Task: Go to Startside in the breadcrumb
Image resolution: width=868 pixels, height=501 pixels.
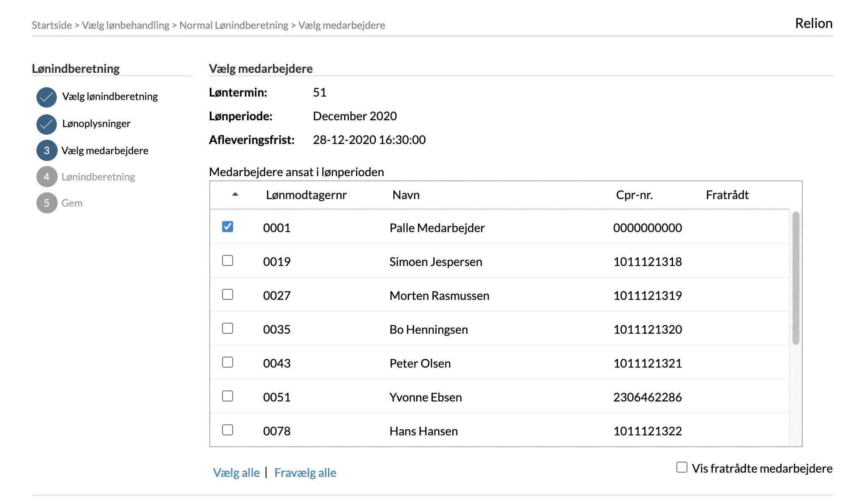Action: click(52, 25)
